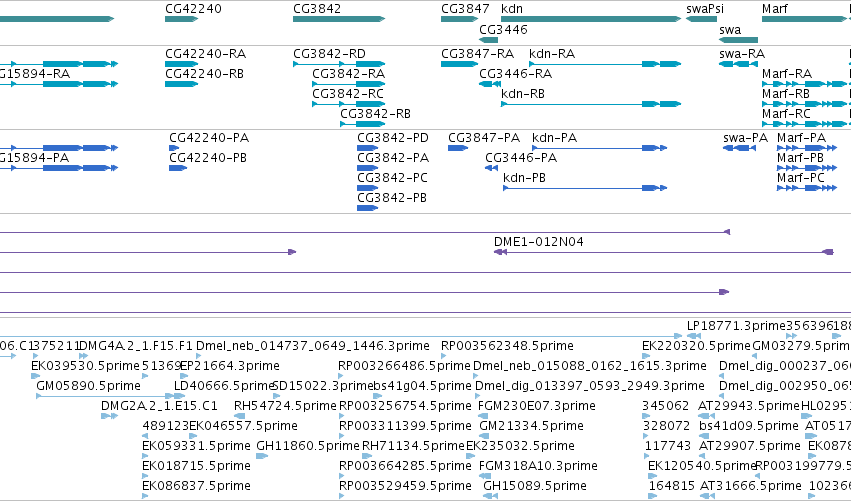Open protein CG42240-PB
The width and height of the screenshot is (851, 501).
[x=208, y=158]
